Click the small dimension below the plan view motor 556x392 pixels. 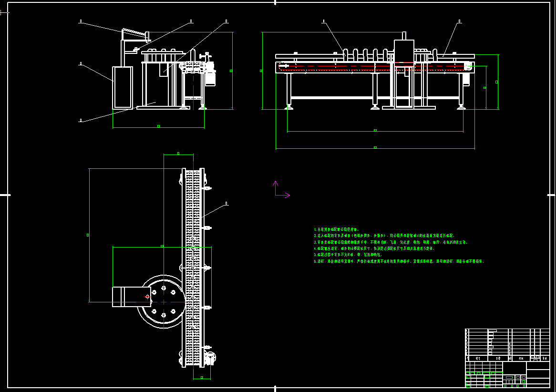point(202,378)
